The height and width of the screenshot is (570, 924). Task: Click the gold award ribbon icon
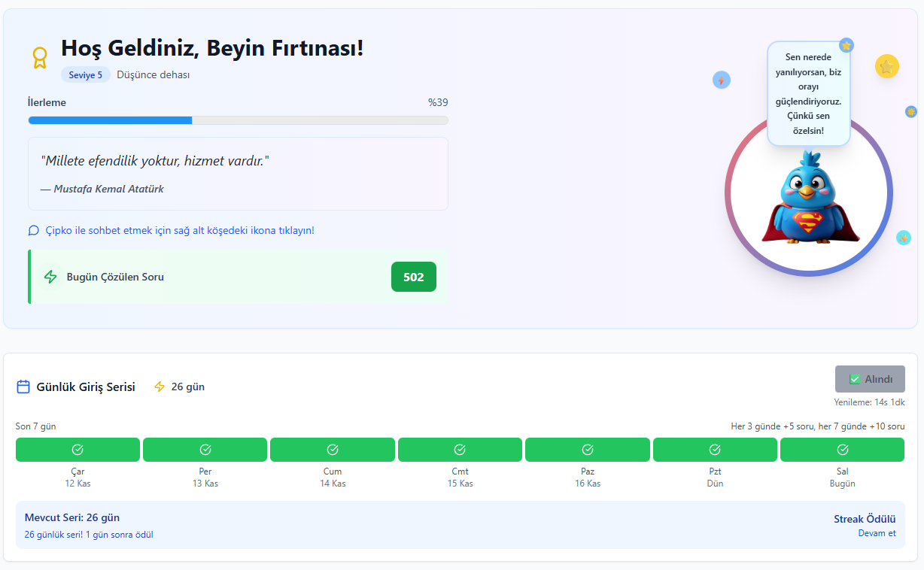39,58
